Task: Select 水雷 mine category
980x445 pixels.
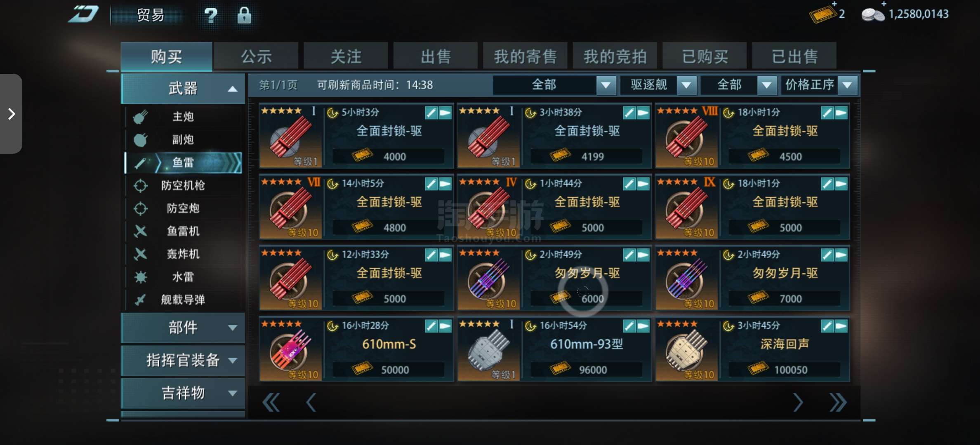Action: 183,277
